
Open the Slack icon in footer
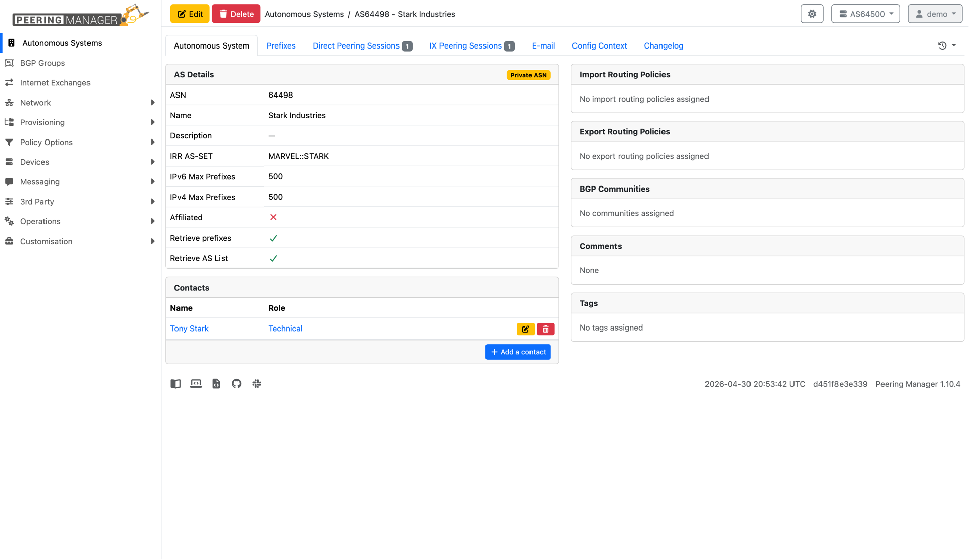pos(257,384)
